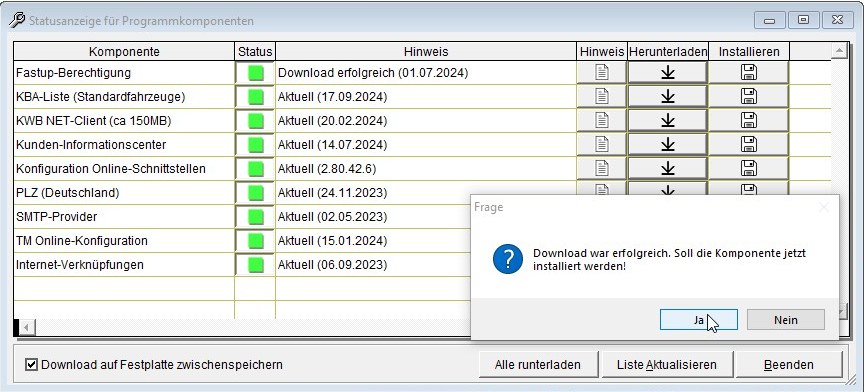Viewport: 864px width, 392px height.
Task: Select the TM Online-Konfiguration row name
Action: [82, 241]
